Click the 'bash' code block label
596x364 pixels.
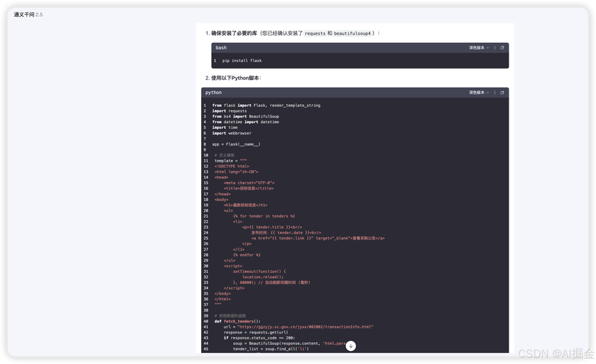pos(221,48)
